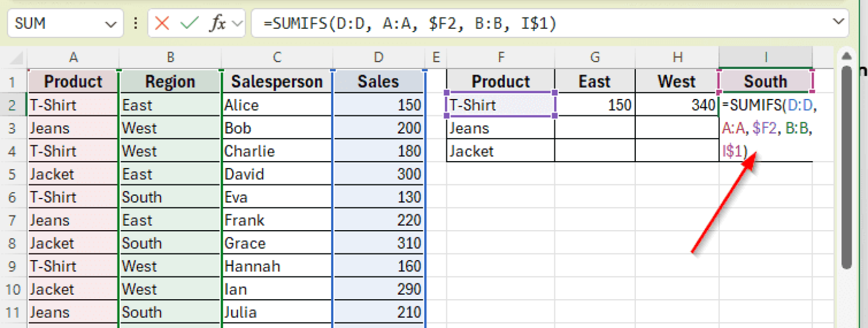Screen dimensions: 868x328
Task: Click the vertical ellipsis beside the Name Box
Action: (x=136, y=23)
